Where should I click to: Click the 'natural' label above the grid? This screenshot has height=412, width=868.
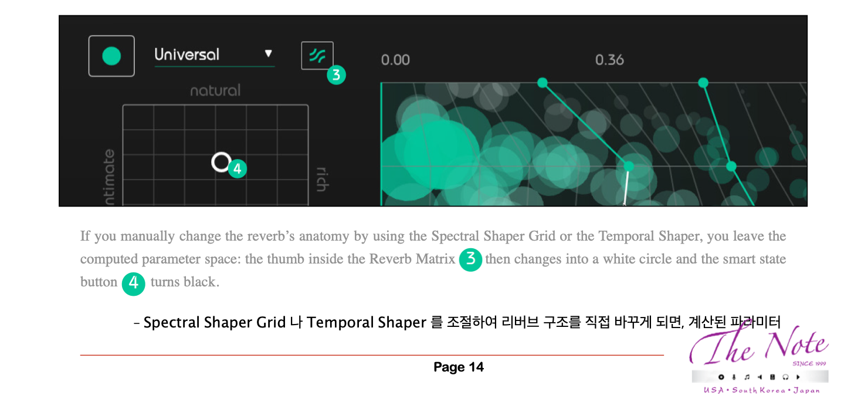[x=215, y=91]
